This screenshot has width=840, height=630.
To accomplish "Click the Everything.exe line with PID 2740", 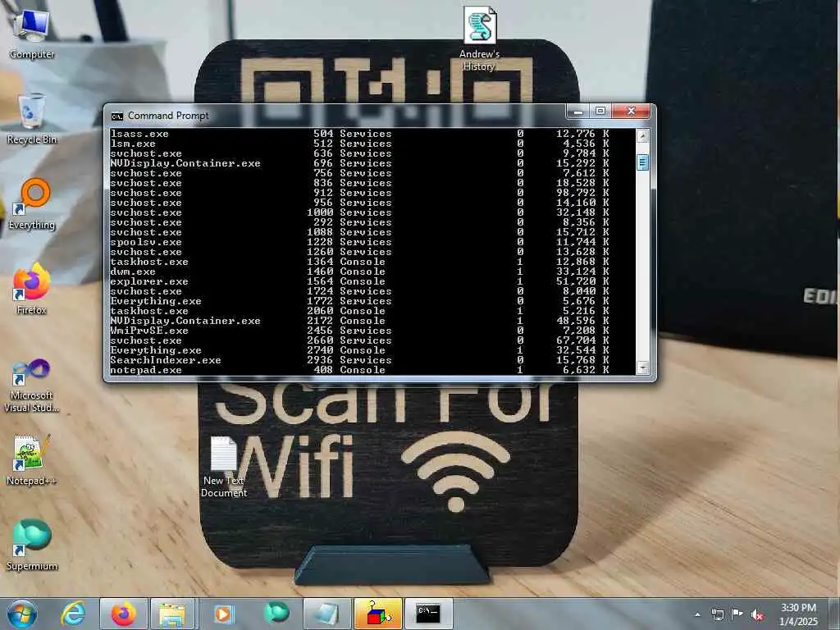I will 359,350.
